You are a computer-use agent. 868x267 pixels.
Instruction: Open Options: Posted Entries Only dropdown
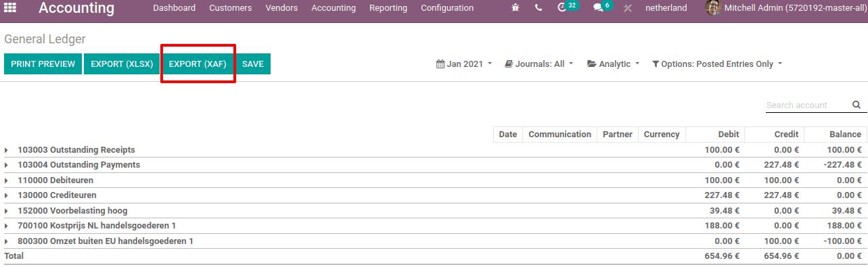tap(717, 64)
